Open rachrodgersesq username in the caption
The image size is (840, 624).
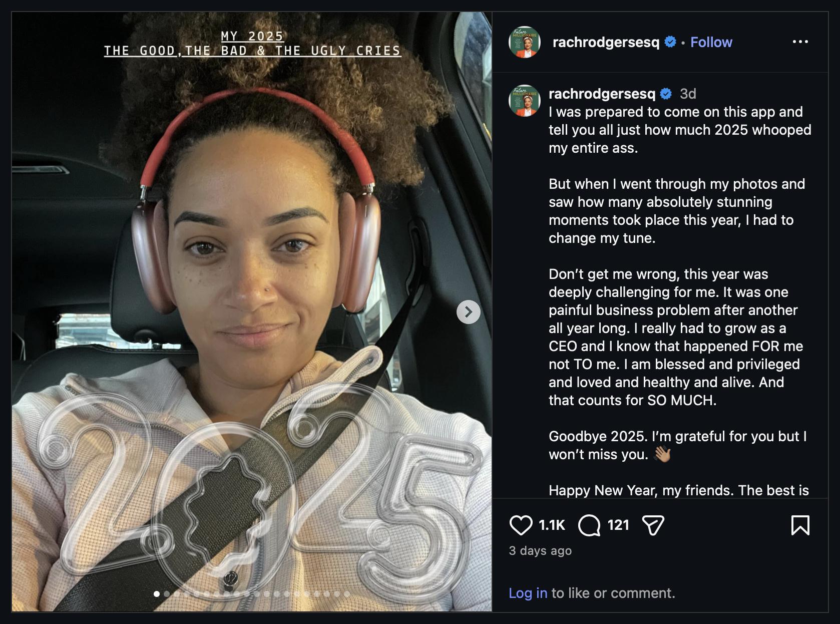[602, 94]
